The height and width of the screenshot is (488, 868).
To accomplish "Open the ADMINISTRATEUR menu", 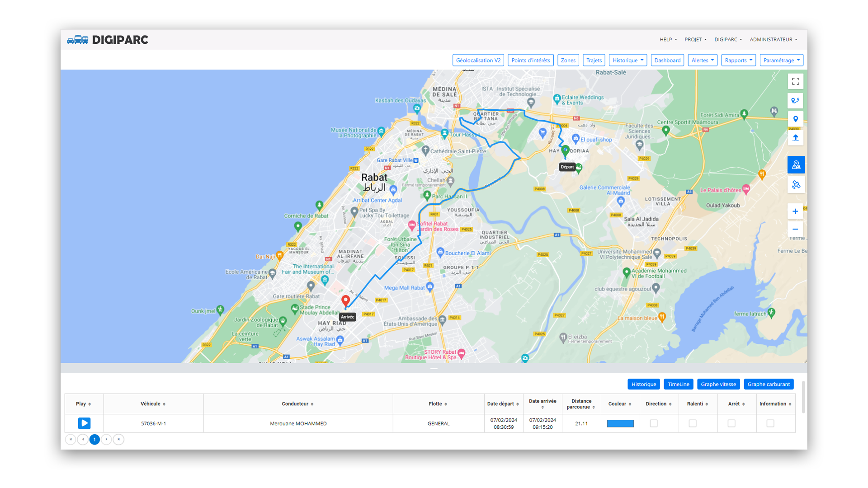I will tap(773, 40).
